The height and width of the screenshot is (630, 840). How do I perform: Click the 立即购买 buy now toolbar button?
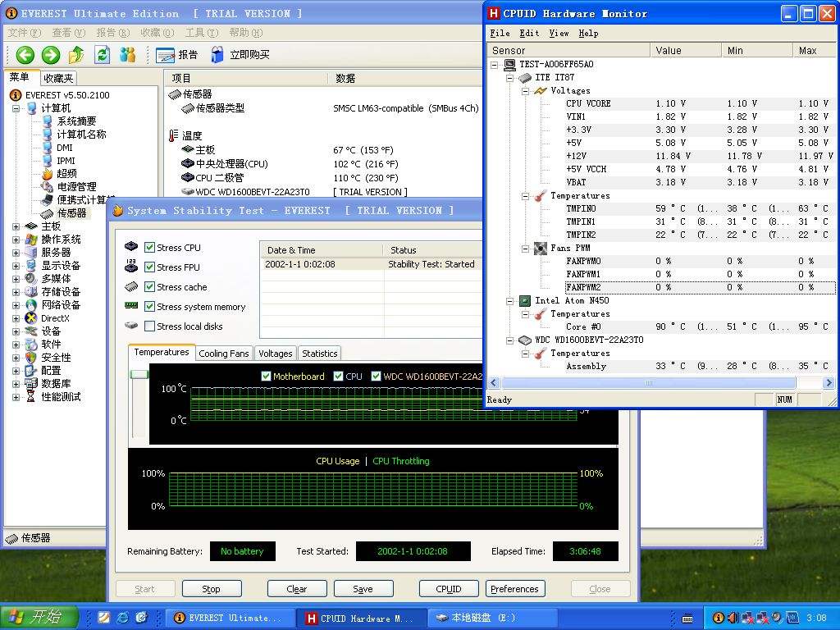pyautogui.click(x=240, y=55)
